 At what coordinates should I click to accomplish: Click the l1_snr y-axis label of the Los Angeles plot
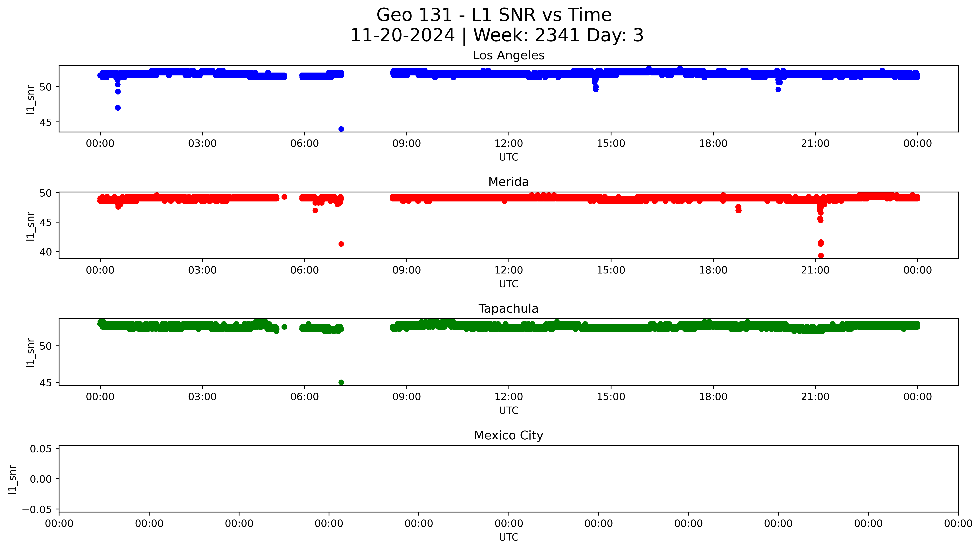pyautogui.click(x=30, y=99)
